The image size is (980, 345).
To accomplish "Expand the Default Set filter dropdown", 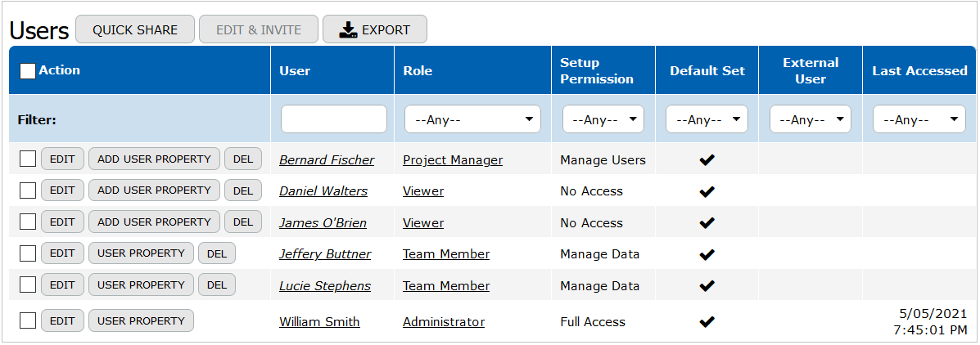I will click(x=707, y=119).
